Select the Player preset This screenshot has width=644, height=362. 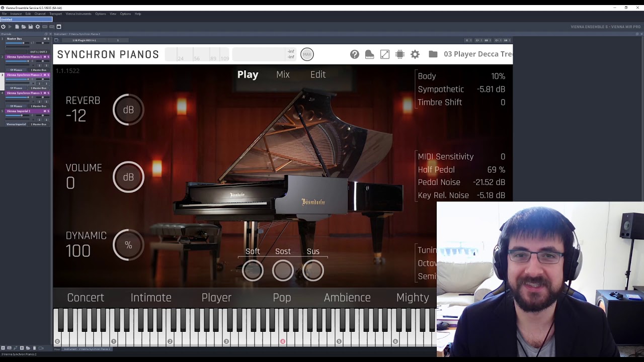[x=216, y=298]
